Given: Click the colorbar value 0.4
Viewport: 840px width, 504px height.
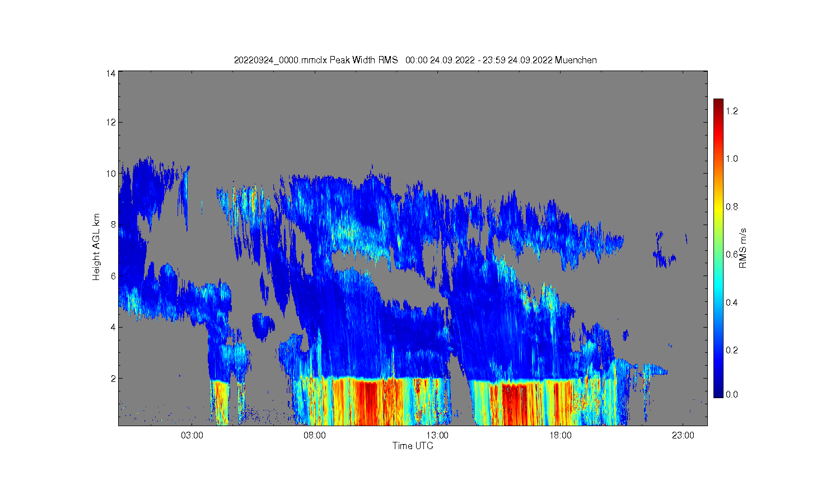Looking at the screenshot, I should (x=732, y=303).
